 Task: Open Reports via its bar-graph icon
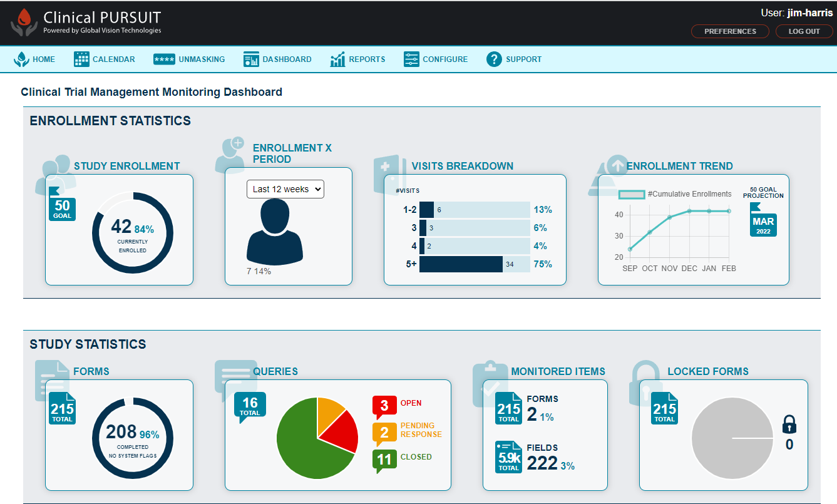pyautogui.click(x=337, y=58)
